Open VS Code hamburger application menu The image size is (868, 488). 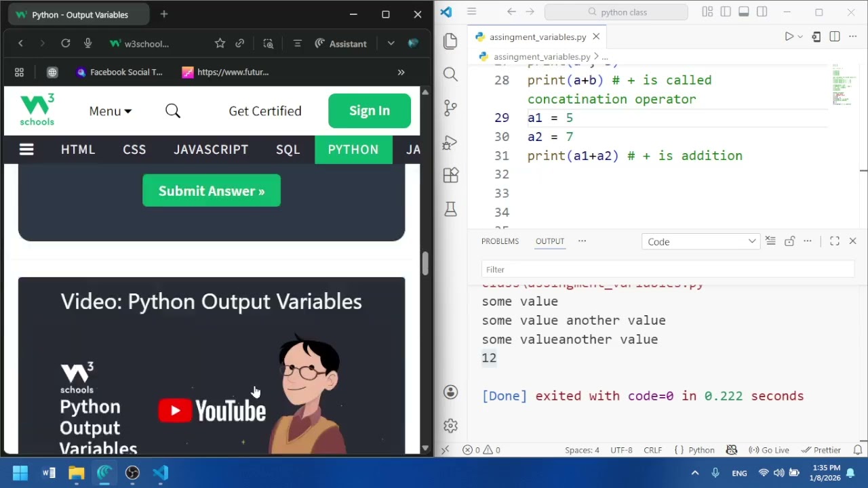pos(472,12)
